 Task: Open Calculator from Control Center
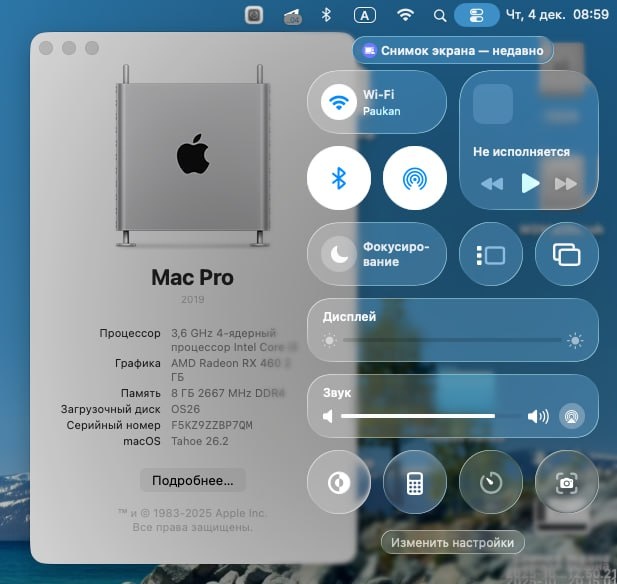[415, 482]
